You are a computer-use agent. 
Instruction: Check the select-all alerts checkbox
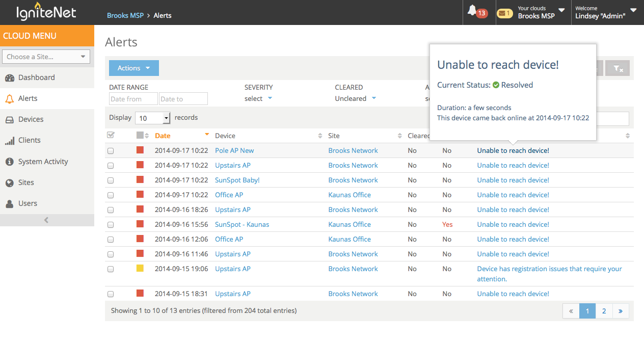pyautogui.click(x=111, y=134)
